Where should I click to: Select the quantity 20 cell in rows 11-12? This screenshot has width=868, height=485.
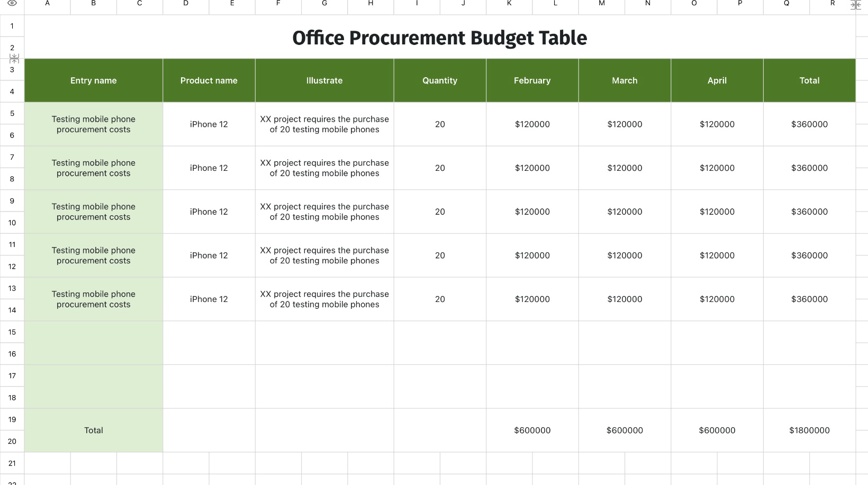(440, 255)
